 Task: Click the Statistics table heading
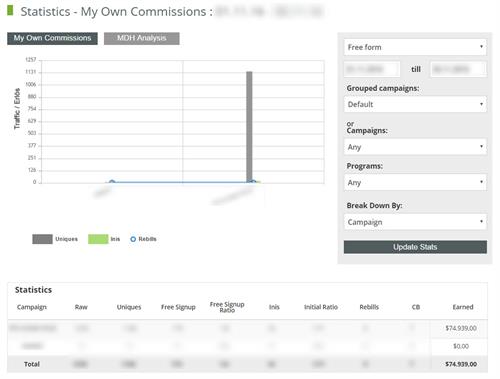[x=33, y=290]
